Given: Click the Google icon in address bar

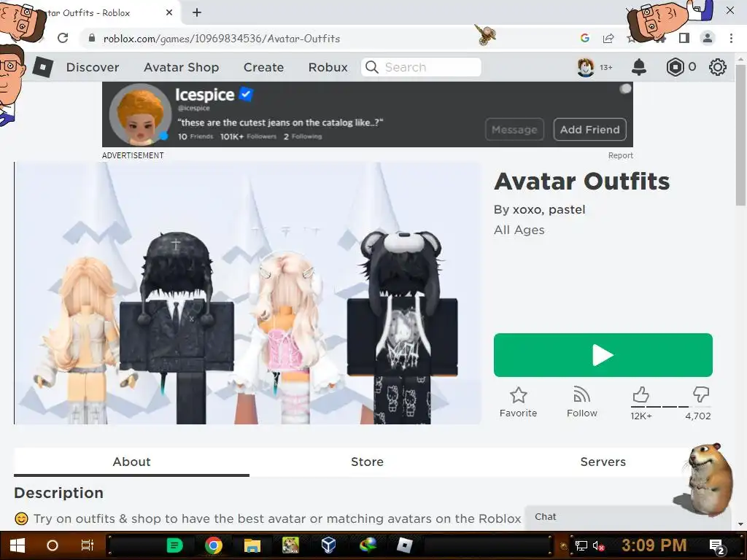Looking at the screenshot, I should (585, 38).
